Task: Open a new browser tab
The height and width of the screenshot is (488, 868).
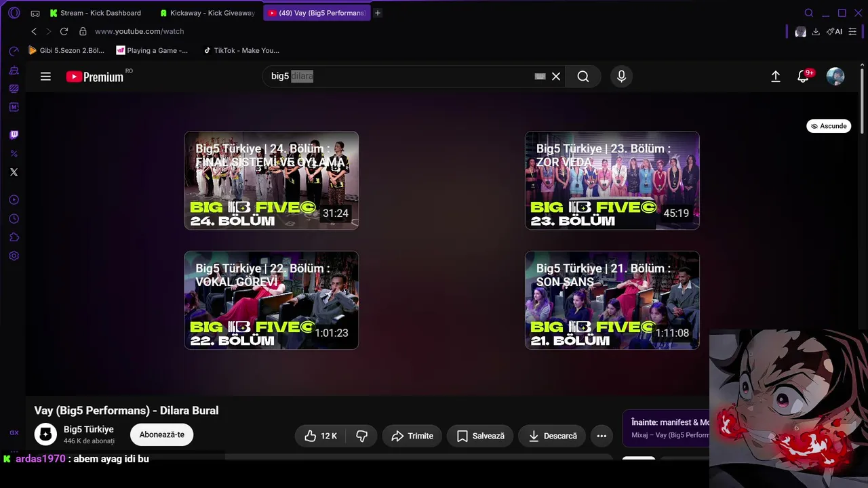Action: [x=378, y=13]
